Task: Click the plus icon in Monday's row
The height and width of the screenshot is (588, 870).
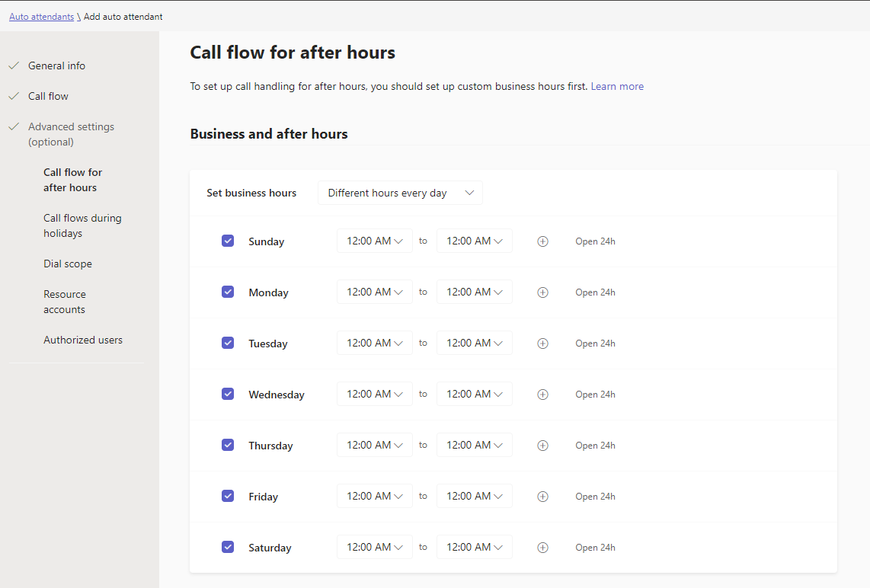Action: click(x=542, y=292)
